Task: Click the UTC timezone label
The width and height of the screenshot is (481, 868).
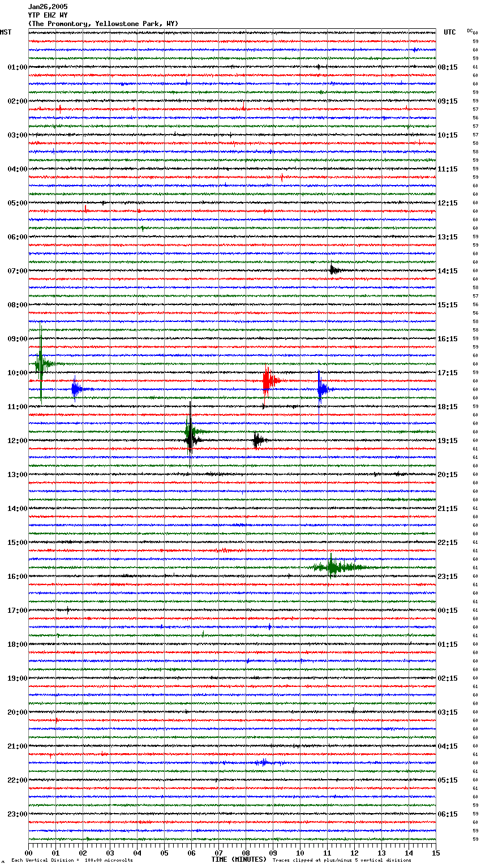Action: [x=449, y=32]
